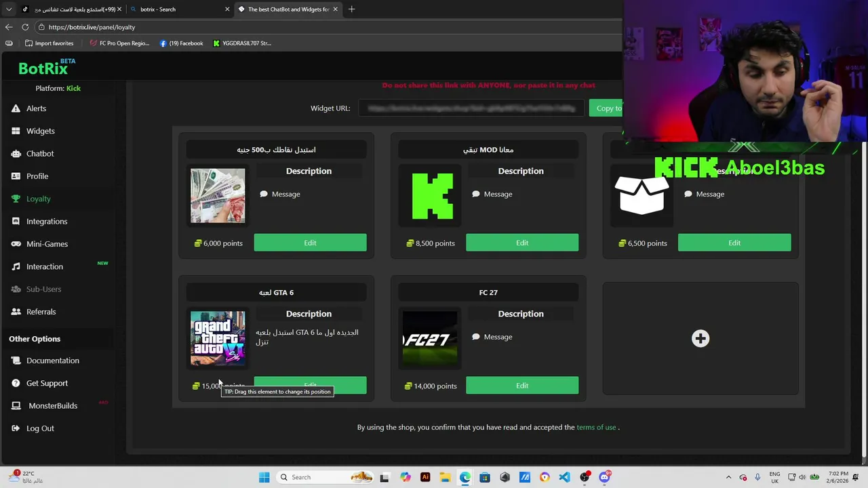Viewport: 868px width, 488px height.
Task: Click the green Kick logo thumbnail
Action: (x=433, y=197)
